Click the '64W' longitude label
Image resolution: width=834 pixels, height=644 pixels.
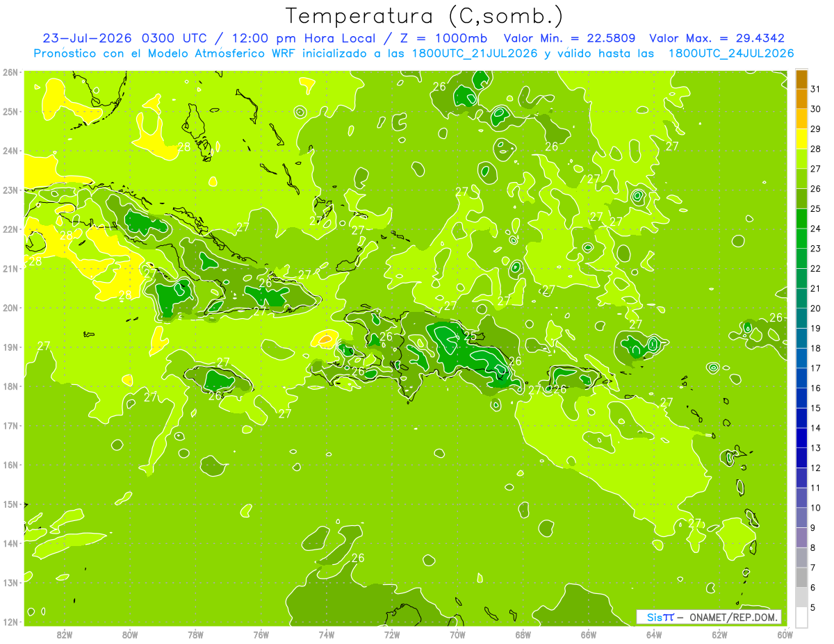point(654,634)
